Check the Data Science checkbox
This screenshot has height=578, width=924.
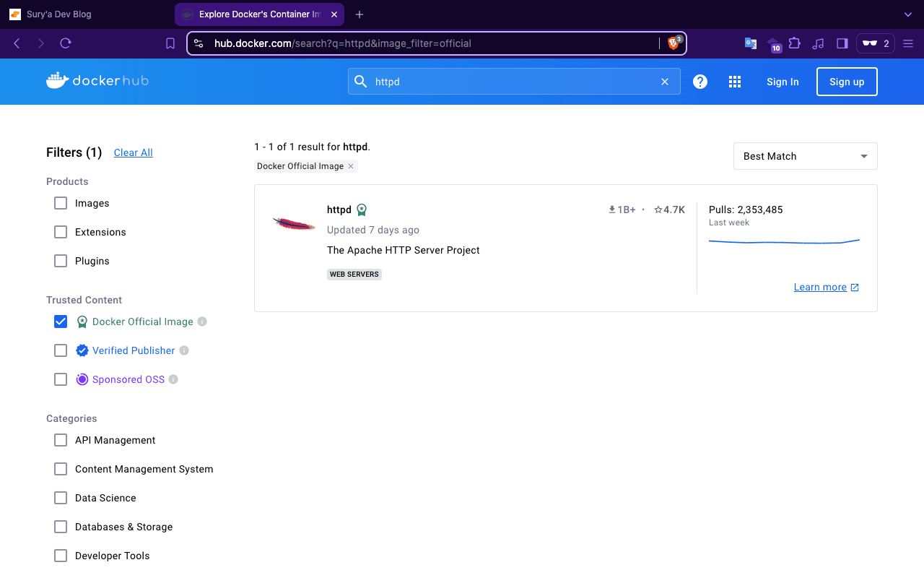(x=61, y=498)
